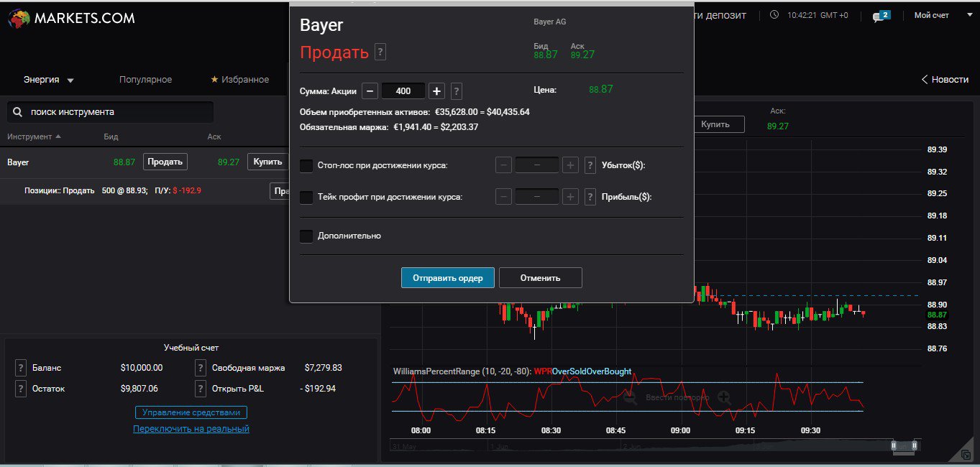The image size is (980, 467).
Task: Enable the Тейк профит при достижении курса checkbox
Action: [306, 196]
